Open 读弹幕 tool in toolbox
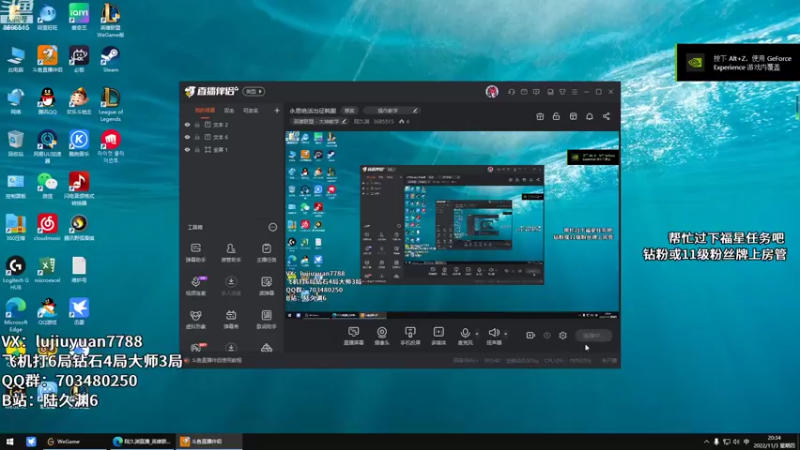Screen dimensions: 800x450 click(266, 286)
